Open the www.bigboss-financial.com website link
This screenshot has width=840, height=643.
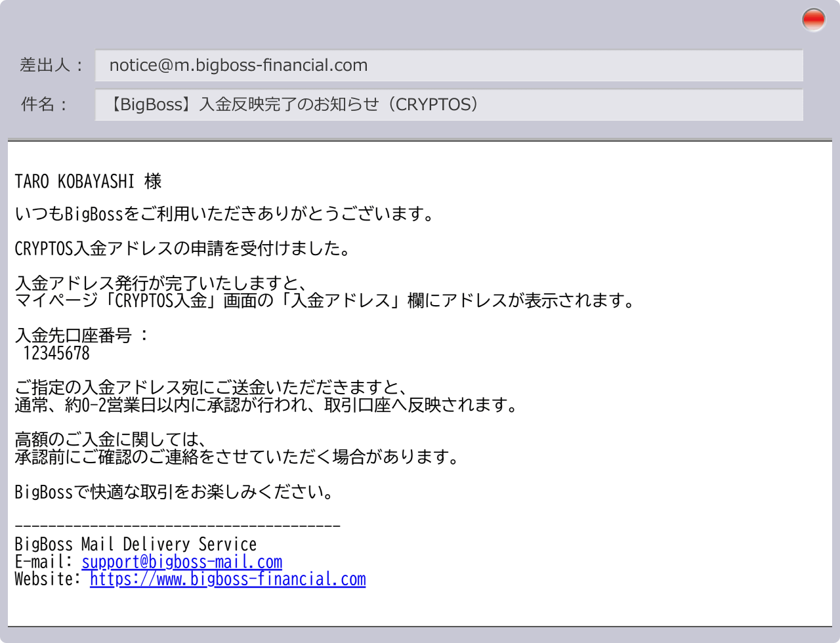pyautogui.click(x=227, y=579)
